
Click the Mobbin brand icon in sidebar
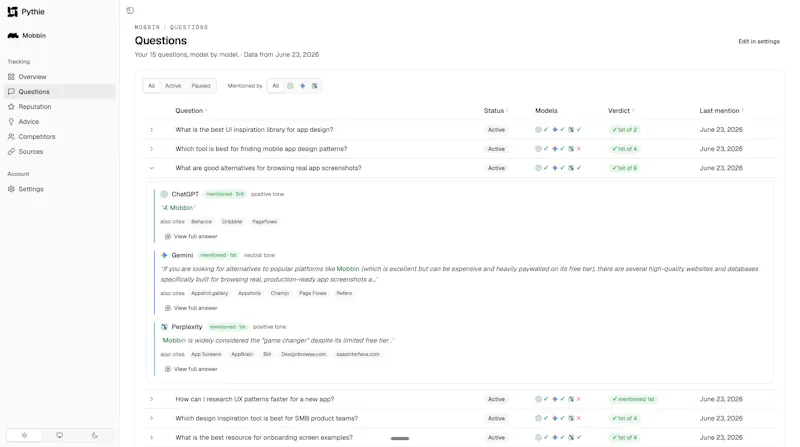click(13, 36)
